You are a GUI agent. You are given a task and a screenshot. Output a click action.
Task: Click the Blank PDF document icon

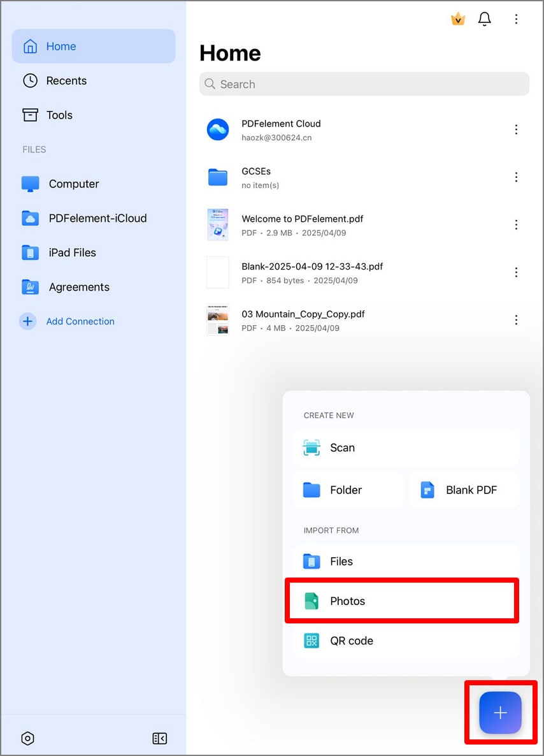[x=427, y=490]
